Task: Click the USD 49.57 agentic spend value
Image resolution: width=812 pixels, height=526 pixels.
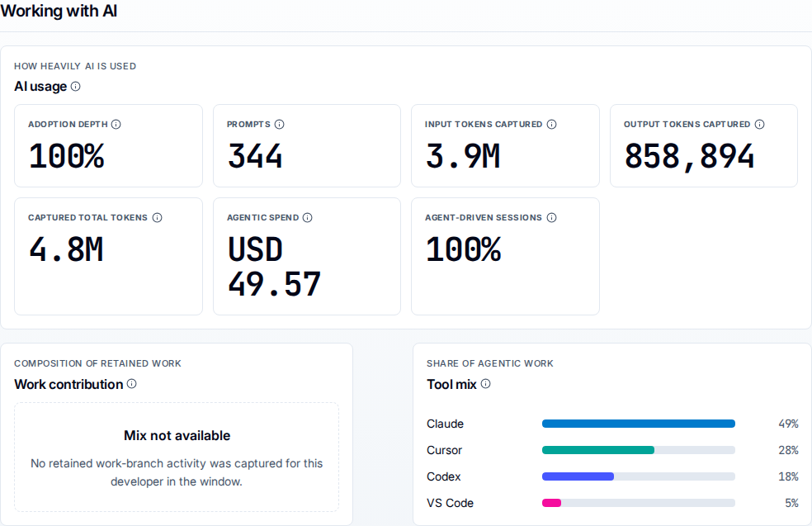Action: coord(274,267)
